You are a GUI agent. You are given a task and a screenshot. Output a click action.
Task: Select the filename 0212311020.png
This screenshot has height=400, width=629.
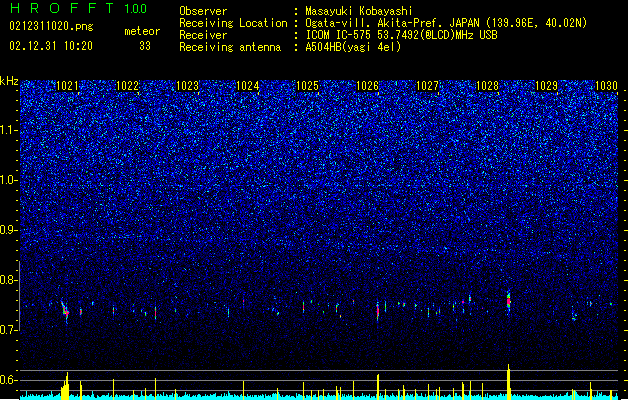click(x=51, y=26)
